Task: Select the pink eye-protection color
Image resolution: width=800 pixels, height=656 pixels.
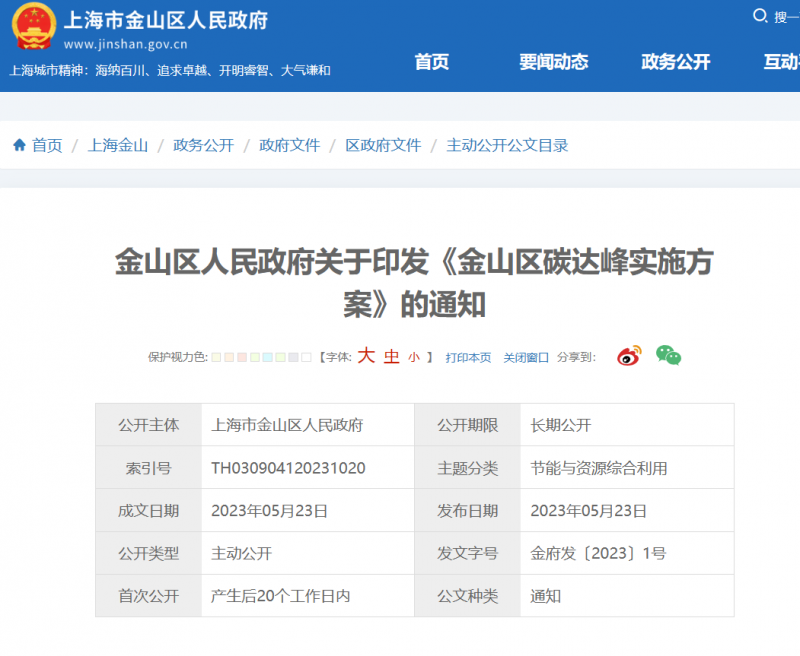Action: coord(242,357)
